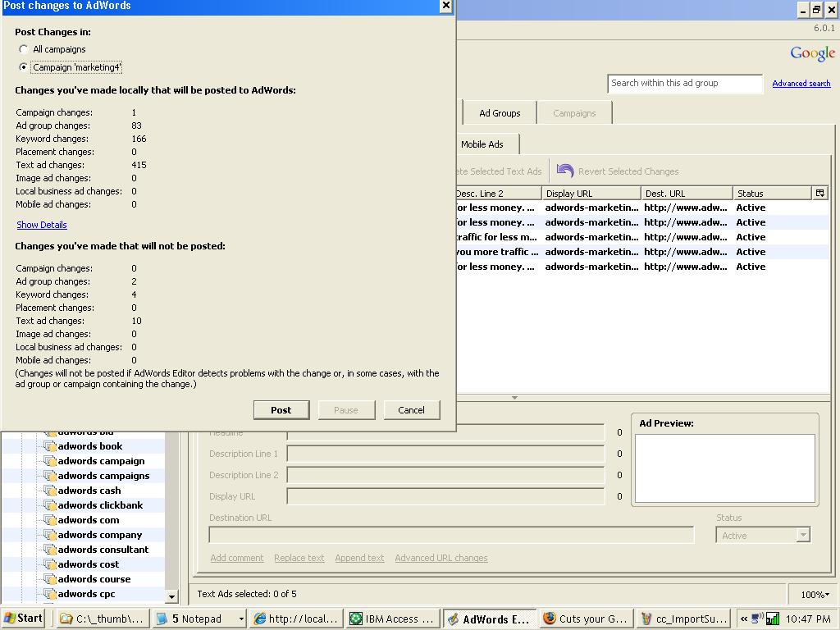Select the 'adwords campaigns' ad group
The height and width of the screenshot is (630, 840).
click(x=103, y=476)
